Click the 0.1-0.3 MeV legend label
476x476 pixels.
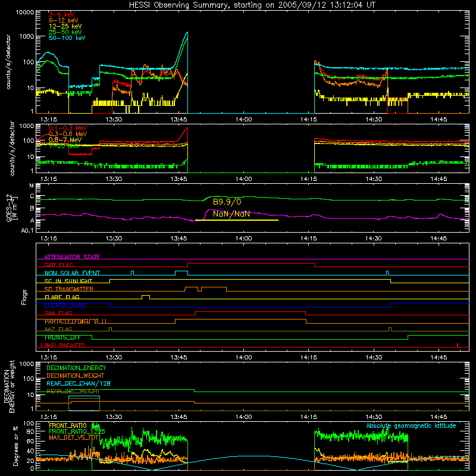click(68, 128)
